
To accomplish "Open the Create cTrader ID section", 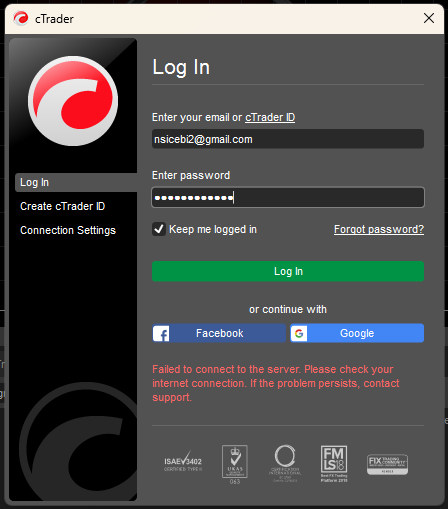I will [62, 206].
